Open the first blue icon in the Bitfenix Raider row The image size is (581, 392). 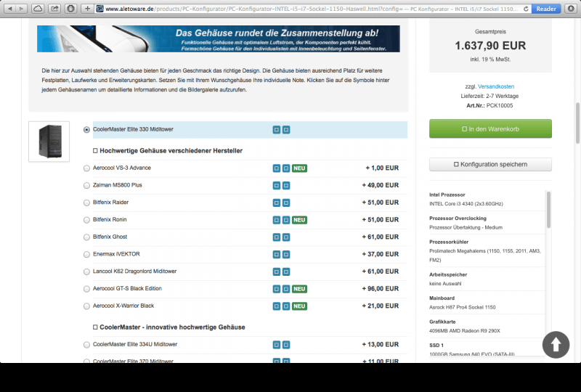click(x=277, y=203)
